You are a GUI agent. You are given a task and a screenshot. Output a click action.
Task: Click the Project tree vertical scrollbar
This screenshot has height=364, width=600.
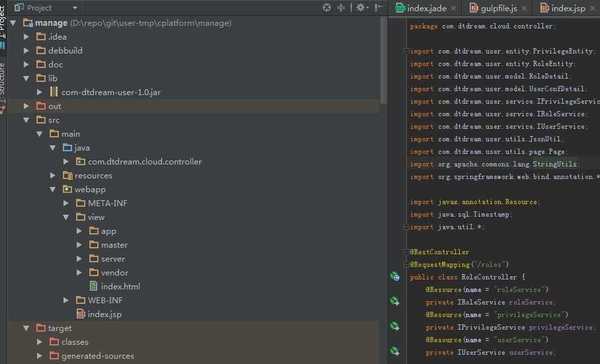pos(384,61)
